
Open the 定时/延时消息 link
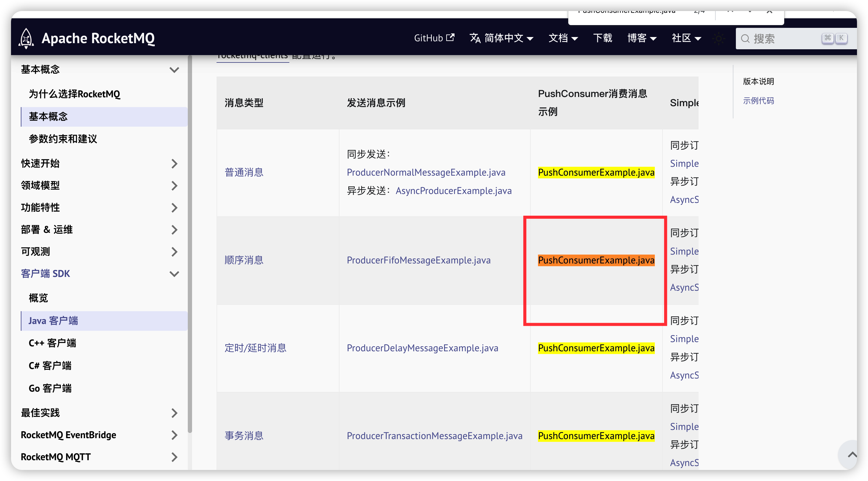(255, 348)
